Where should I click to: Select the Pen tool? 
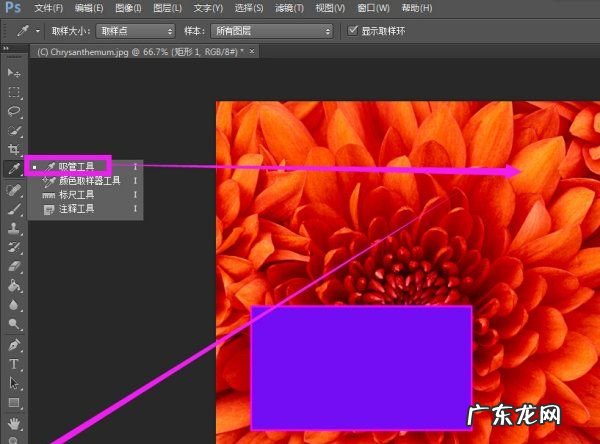coord(14,344)
